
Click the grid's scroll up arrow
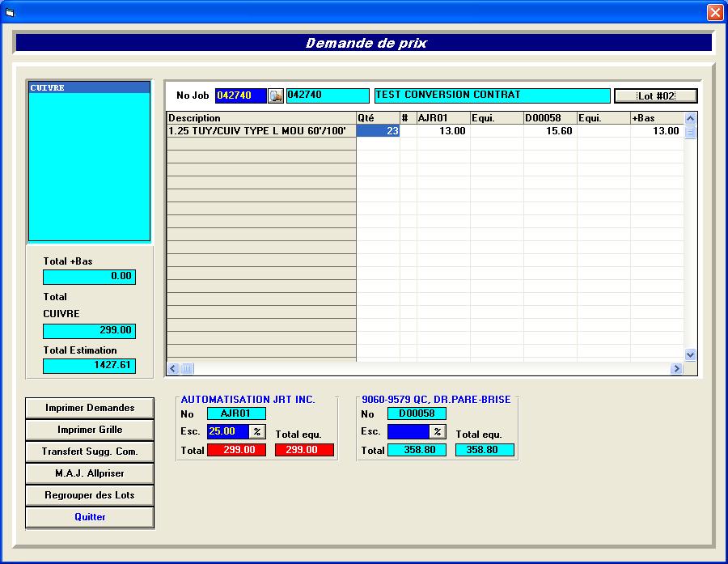(x=690, y=118)
